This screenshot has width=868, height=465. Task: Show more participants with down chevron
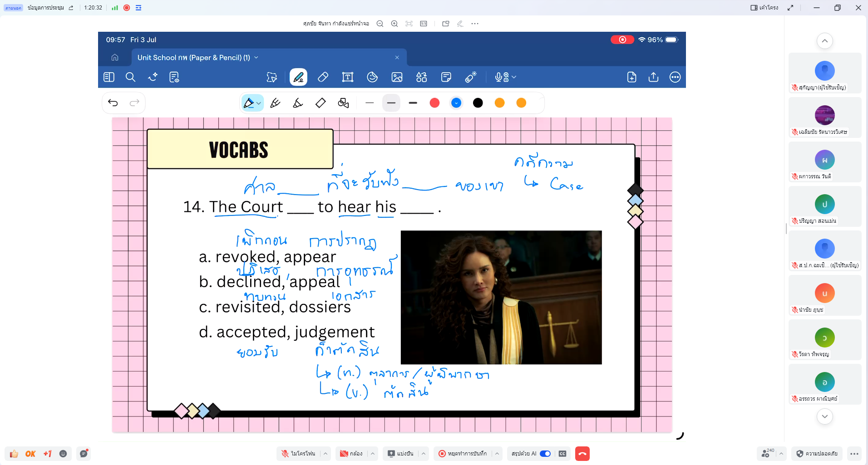click(x=825, y=416)
